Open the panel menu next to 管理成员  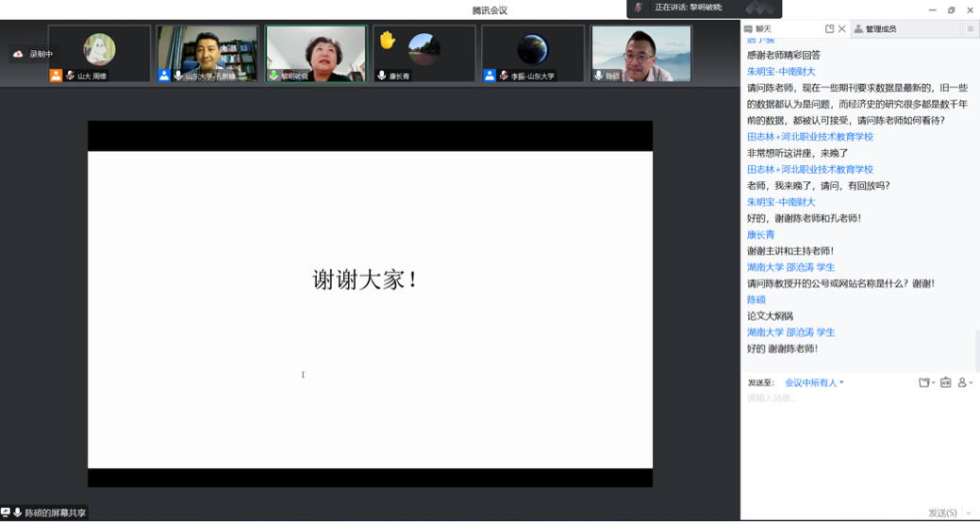970,29
